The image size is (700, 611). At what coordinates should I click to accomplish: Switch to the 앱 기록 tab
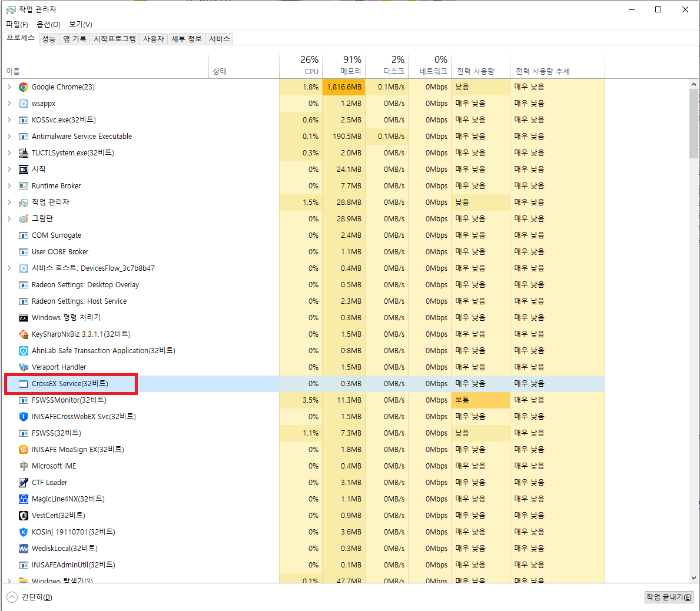coord(75,39)
